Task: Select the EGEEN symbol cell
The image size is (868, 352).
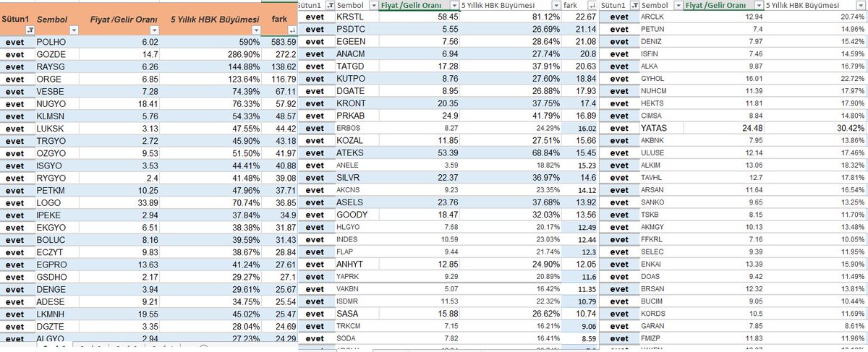Action: [x=357, y=41]
